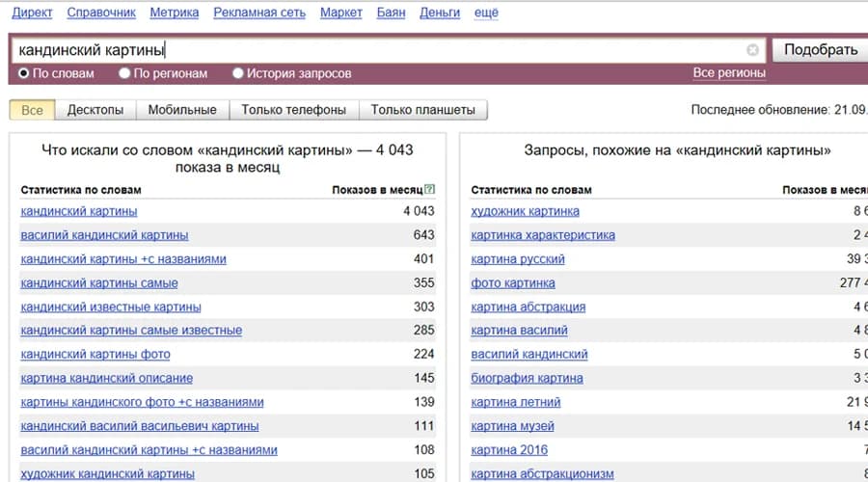Open художник кандинский картины link
The image size is (868, 482).
coord(107,473)
